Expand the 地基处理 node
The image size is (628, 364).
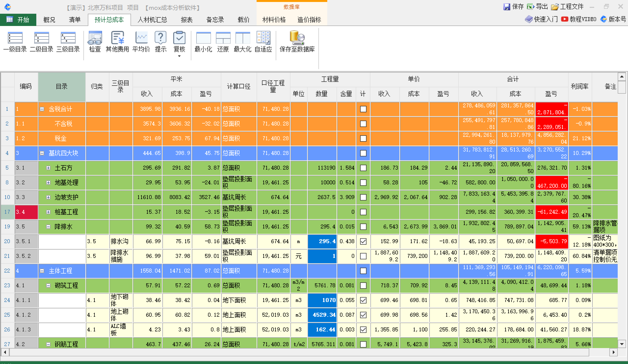click(x=48, y=183)
